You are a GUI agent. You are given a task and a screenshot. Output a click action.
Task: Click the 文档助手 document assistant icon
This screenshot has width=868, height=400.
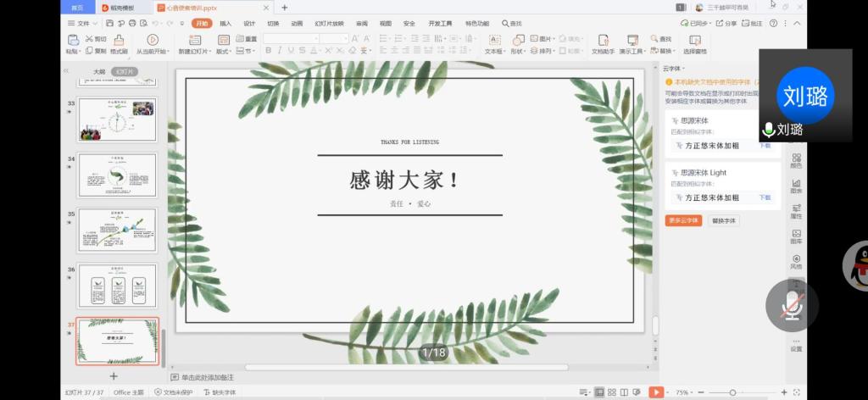603,40
